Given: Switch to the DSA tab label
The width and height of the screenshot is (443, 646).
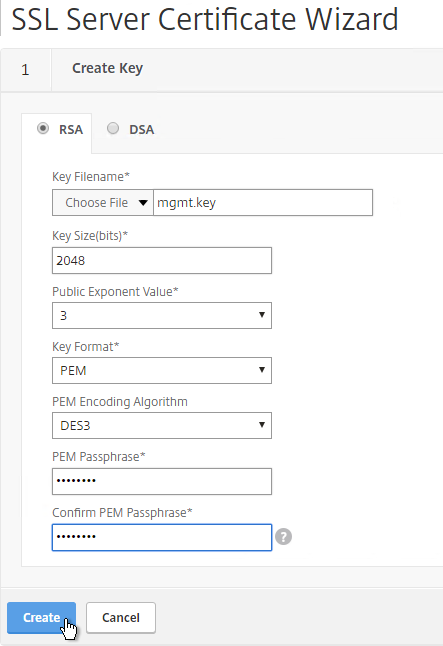Looking at the screenshot, I should (x=141, y=130).
